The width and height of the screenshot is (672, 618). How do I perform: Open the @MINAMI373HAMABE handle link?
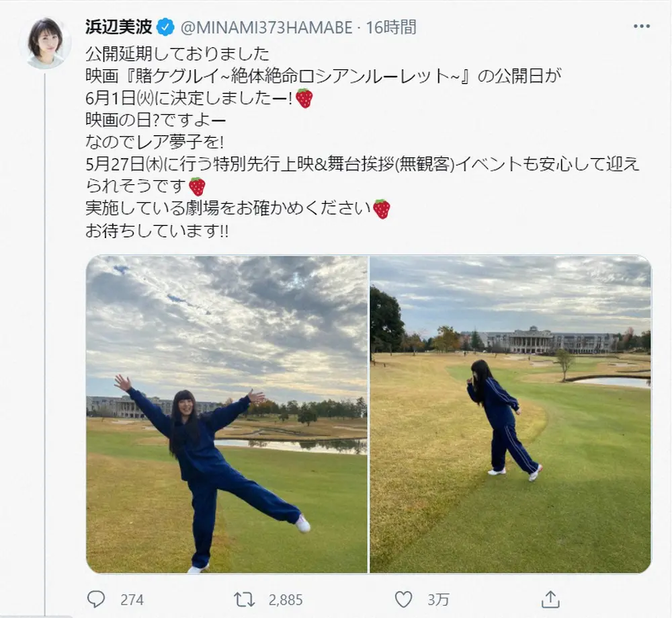(267, 28)
